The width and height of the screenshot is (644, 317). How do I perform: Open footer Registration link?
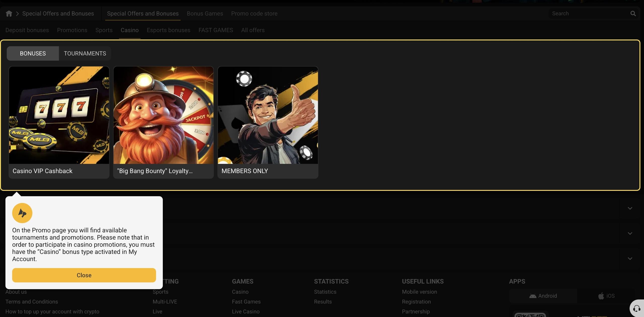[x=416, y=302]
